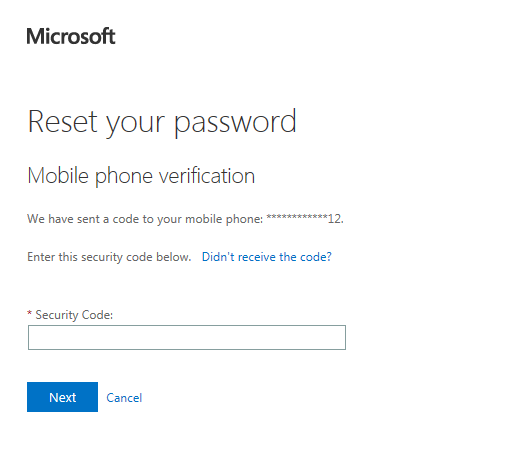Cancel the password reset
Image resolution: width=527 pixels, height=455 pixels.
[x=124, y=398]
